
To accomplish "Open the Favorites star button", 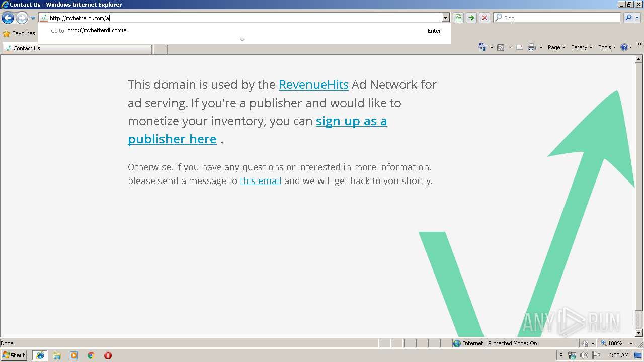I will tap(19, 33).
